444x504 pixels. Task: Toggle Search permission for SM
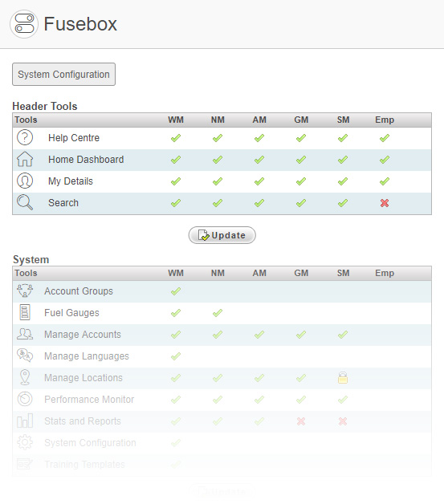click(x=343, y=203)
